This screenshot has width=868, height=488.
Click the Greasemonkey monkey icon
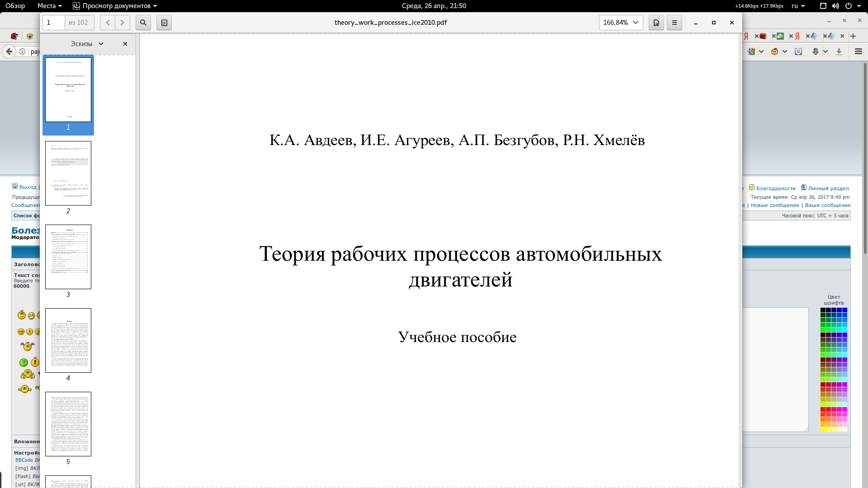(774, 52)
